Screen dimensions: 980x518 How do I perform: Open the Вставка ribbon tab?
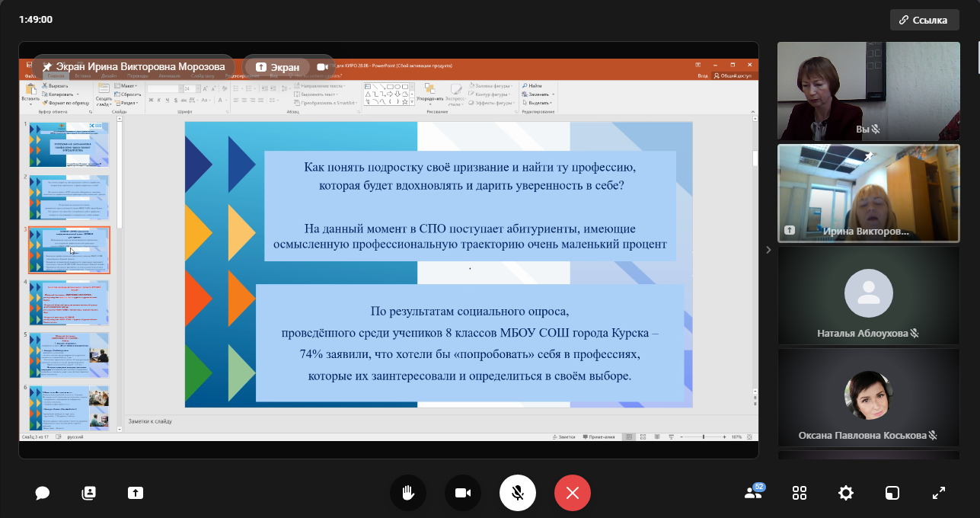[x=83, y=76]
